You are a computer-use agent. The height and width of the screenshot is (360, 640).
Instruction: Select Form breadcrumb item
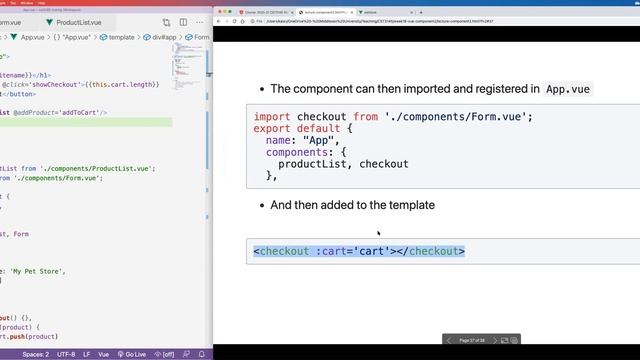[x=197, y=37]
